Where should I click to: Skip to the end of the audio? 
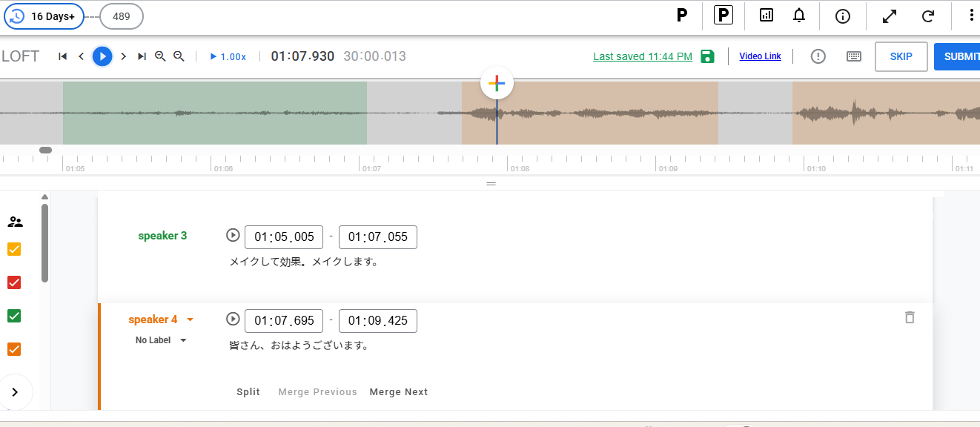(x=142, y=56)
